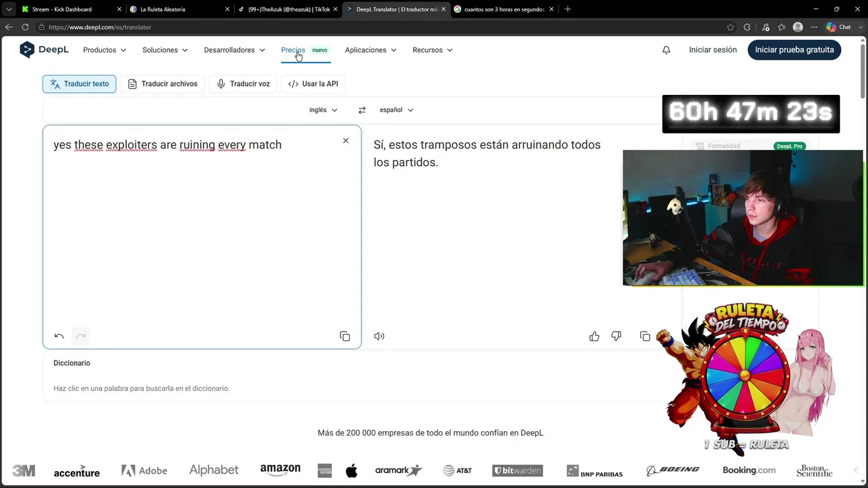
Task: Click the Adobe logo
Action: (x=144, y=470)
